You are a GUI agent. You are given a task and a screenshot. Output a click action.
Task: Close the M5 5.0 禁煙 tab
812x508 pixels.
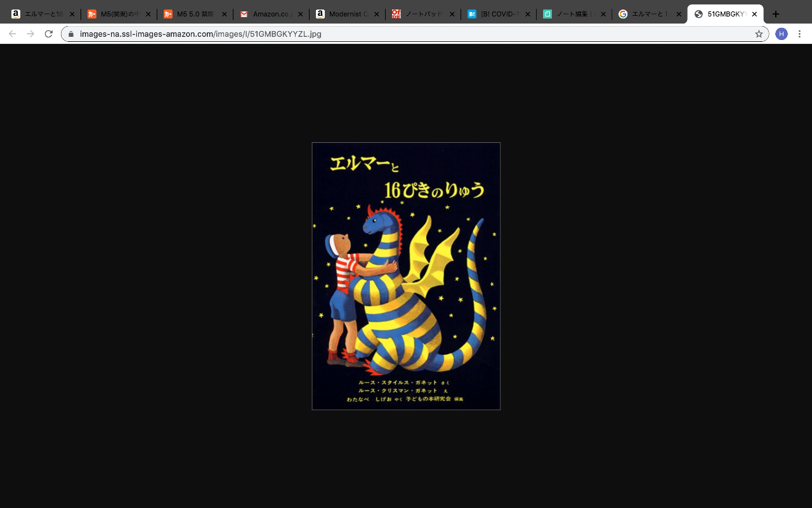[x=224, y=14]
